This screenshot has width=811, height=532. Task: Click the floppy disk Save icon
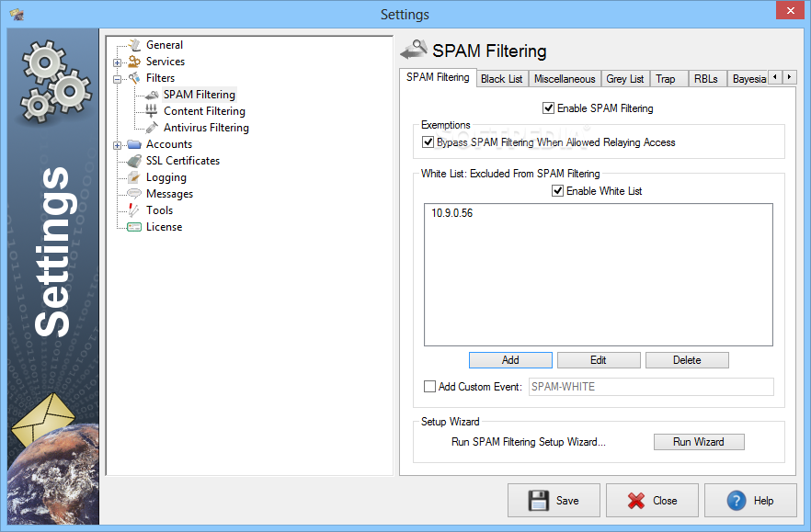coord(539,501)
